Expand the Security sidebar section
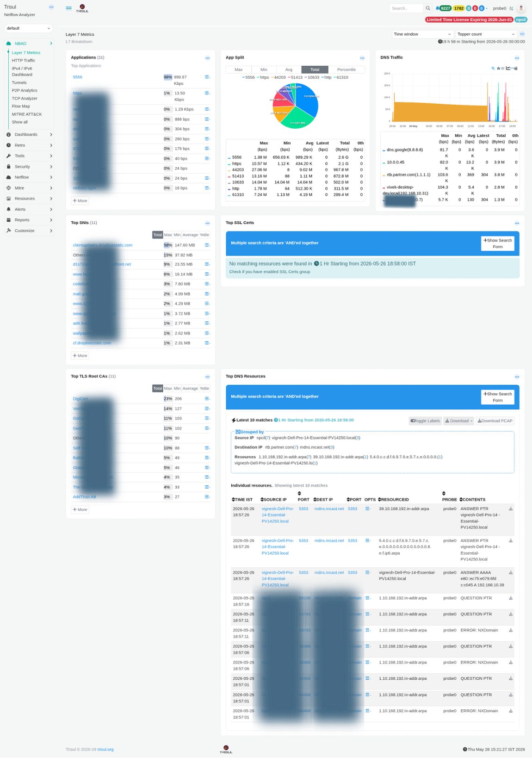The height and width of the screenshot is (758, 532). click(x=29, y=167)
